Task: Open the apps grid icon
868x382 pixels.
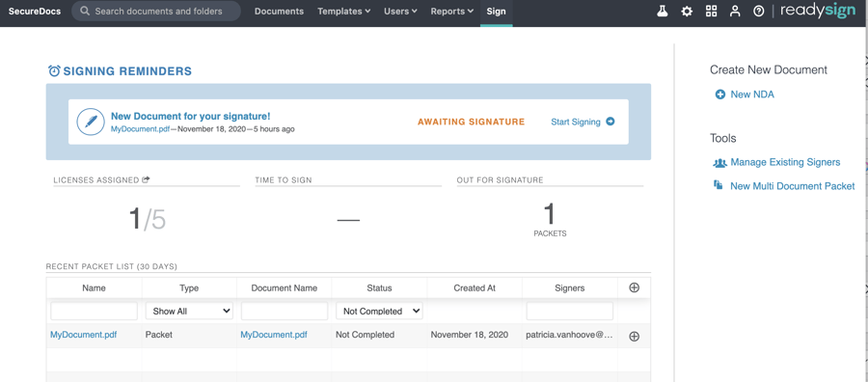Action: pos(712,11)
